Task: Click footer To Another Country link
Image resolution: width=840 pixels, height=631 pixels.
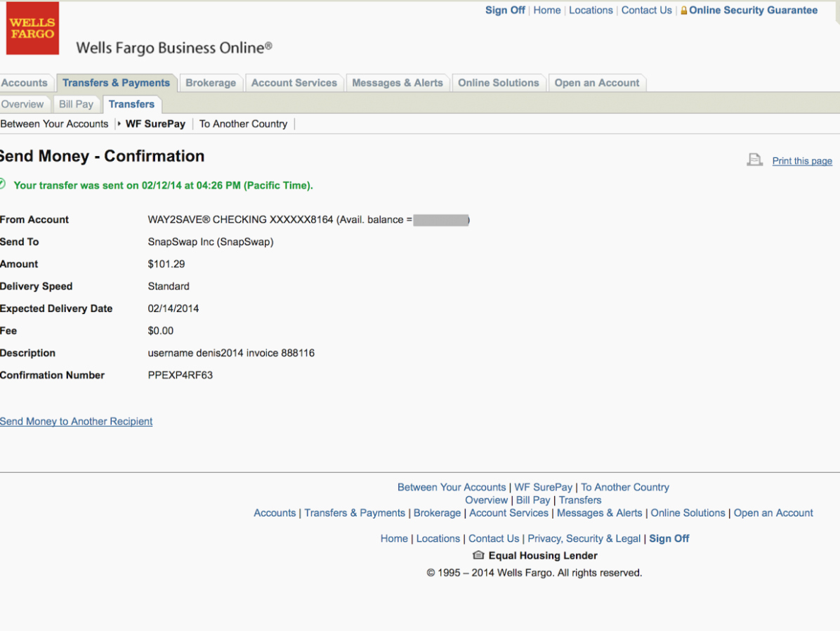Action: [x=625, y=488]
